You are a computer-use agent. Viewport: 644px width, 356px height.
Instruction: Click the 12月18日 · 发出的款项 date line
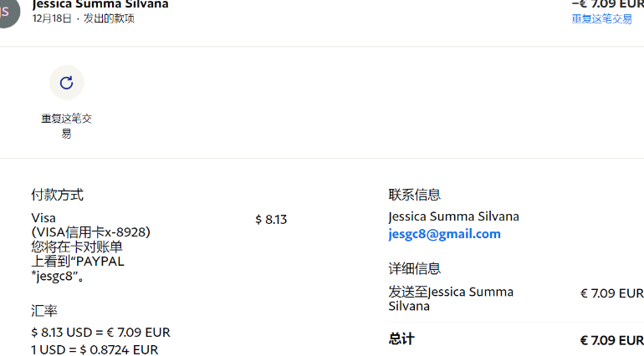pyautogui.click(x=83, y=19)
